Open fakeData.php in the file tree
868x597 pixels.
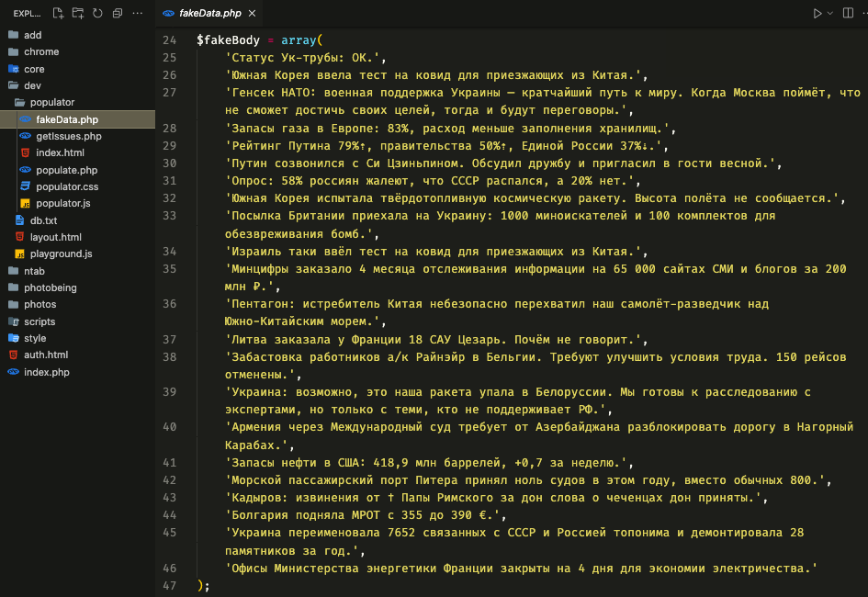(77, 119)
